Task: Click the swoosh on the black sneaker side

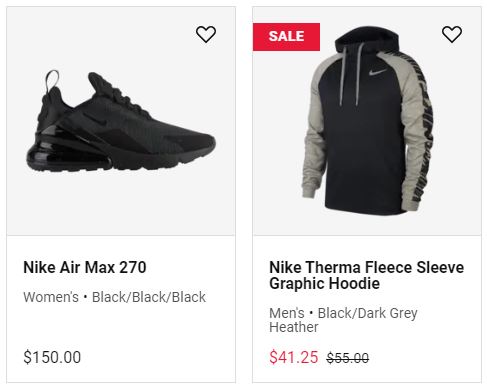Action: point(96,120)
